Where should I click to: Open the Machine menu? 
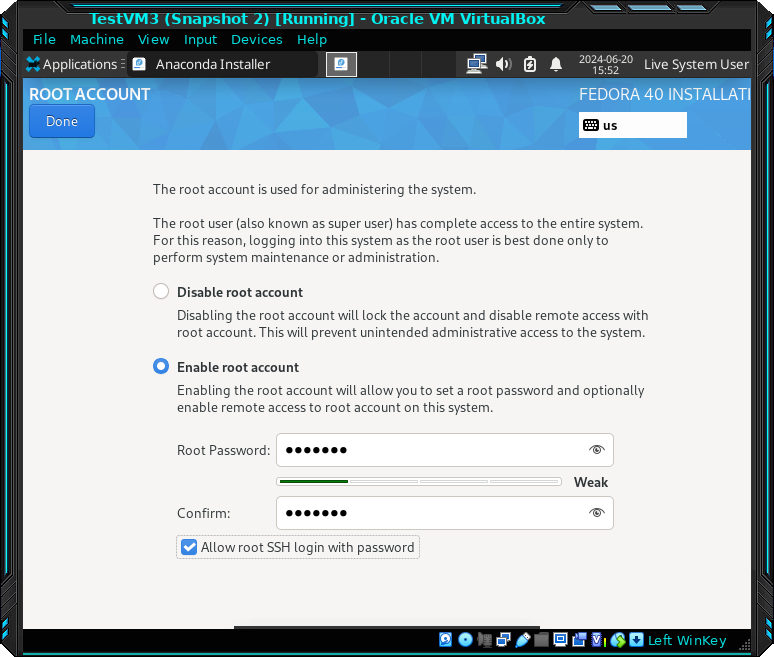click(97, 39)
